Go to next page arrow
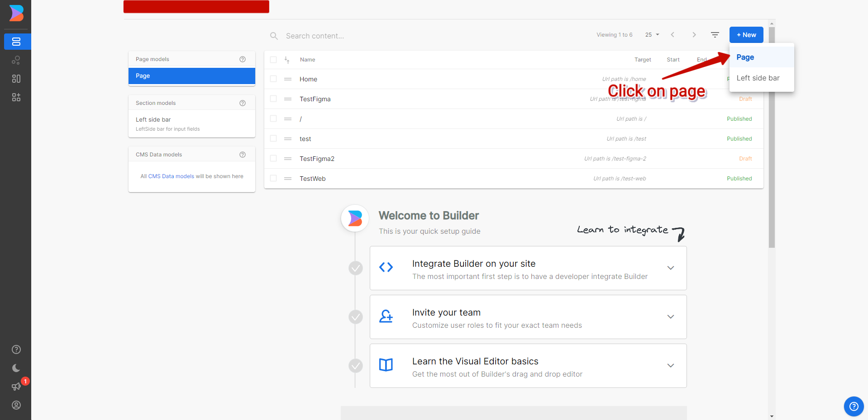 [694, 35]
